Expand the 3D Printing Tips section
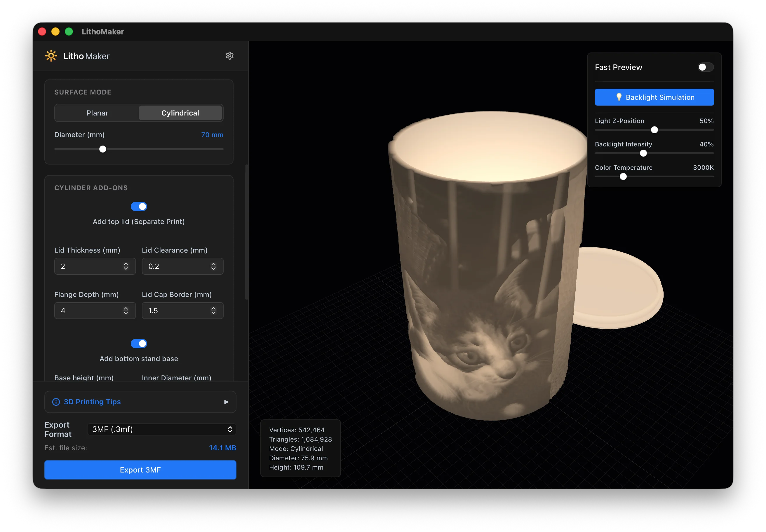The height and width of the screenshot is (532, 766). coord(140,402)
